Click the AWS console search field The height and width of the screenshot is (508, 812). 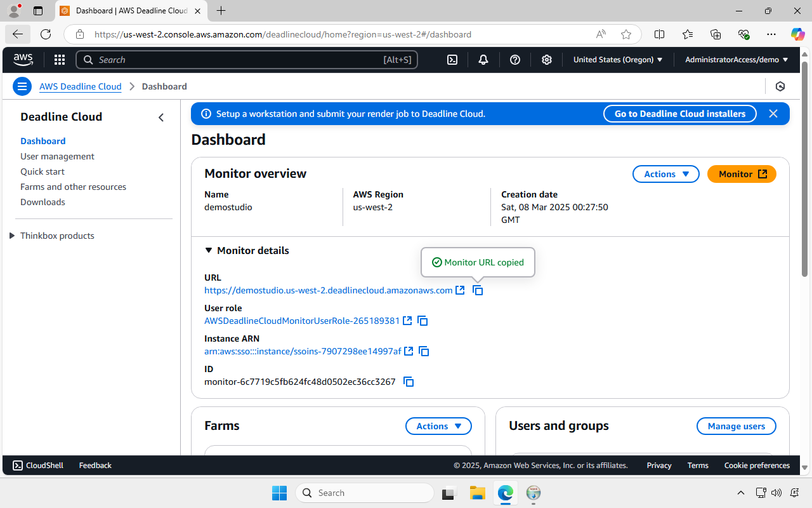[247, 59]
